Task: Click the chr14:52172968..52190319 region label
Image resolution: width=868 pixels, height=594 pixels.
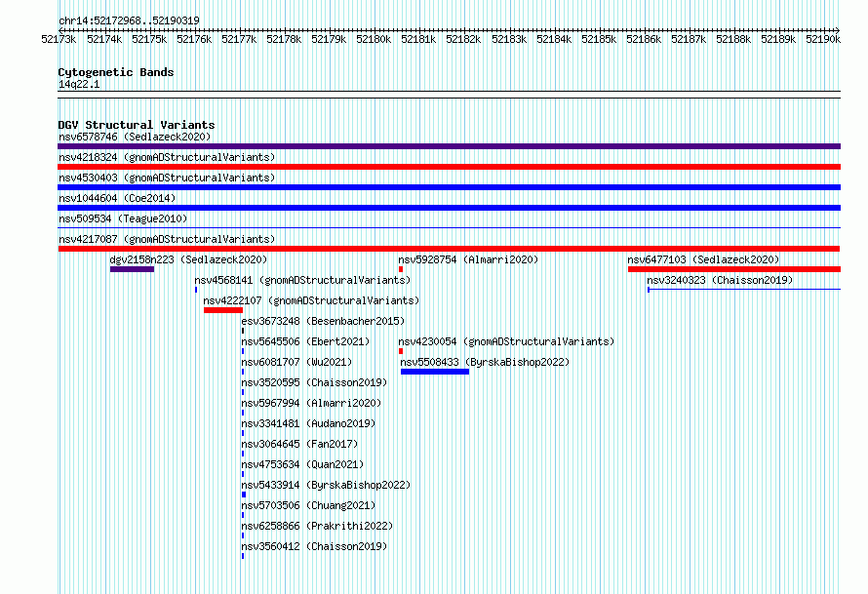Action: click(x=129, y=20)
